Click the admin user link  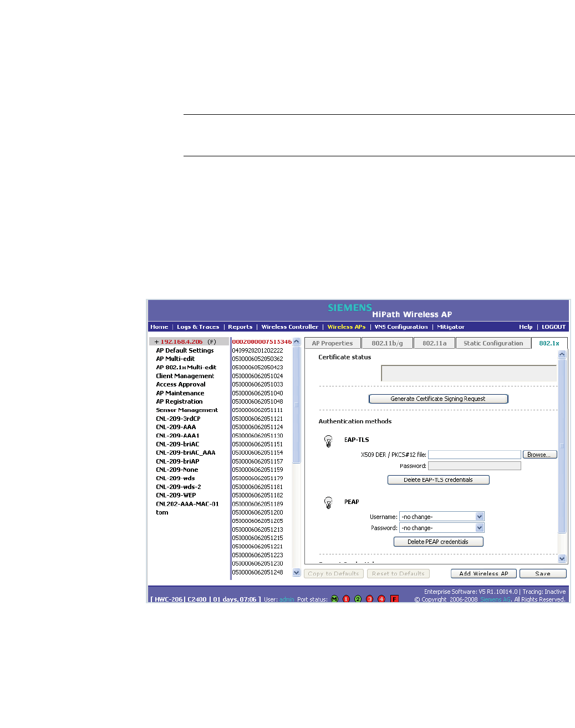click(287, 599)
